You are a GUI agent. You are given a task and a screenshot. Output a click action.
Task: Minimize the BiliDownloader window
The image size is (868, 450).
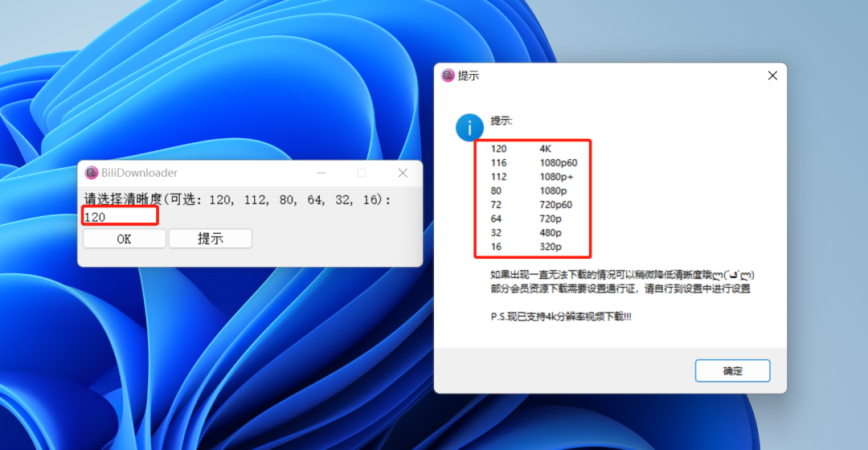[x=321, y=173]
